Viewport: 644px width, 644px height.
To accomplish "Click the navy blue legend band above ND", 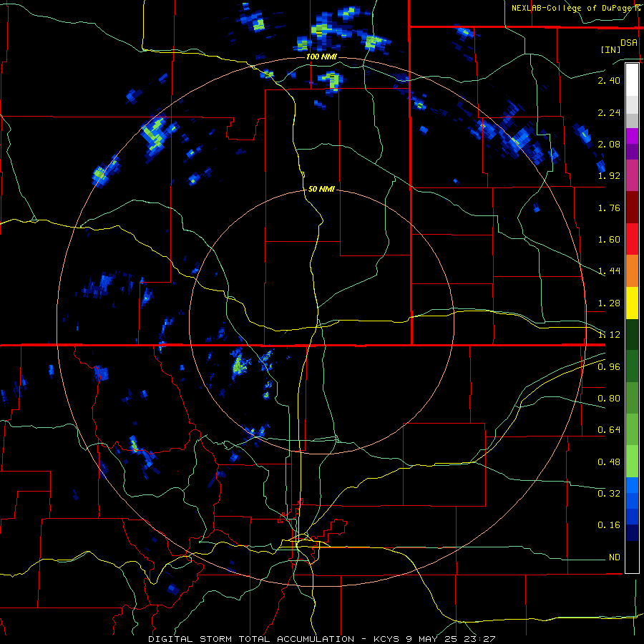I will [x=632, y=532].
